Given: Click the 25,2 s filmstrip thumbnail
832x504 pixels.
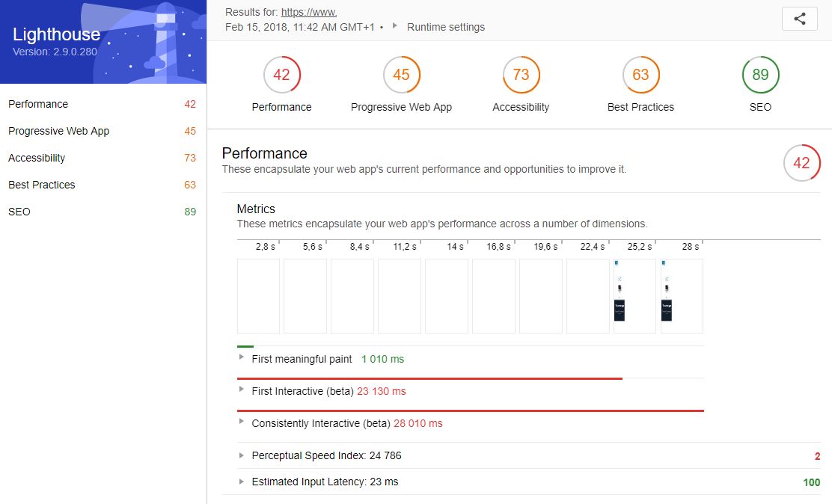Looking at the screenshot, I should click(x=634, y=296).
